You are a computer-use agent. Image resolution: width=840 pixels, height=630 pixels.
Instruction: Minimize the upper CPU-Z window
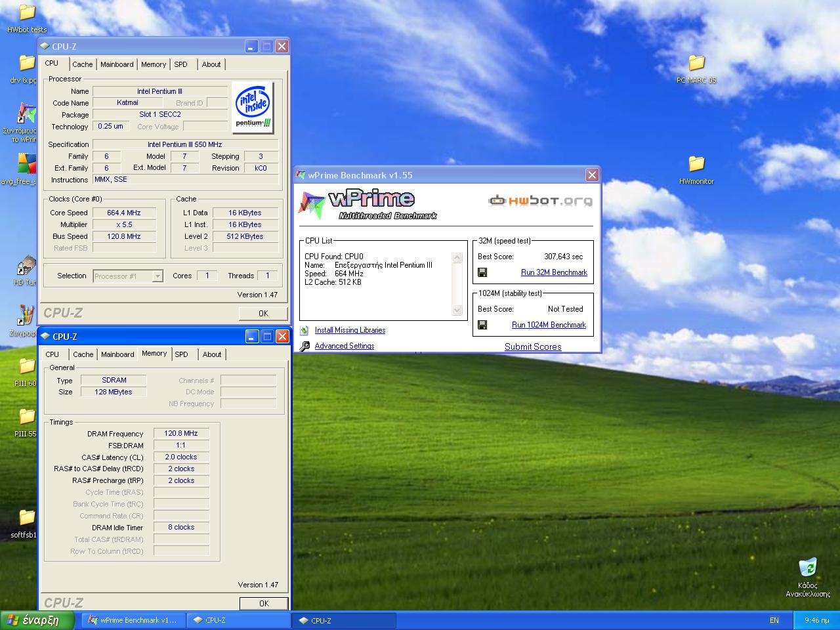coord(251,47)
